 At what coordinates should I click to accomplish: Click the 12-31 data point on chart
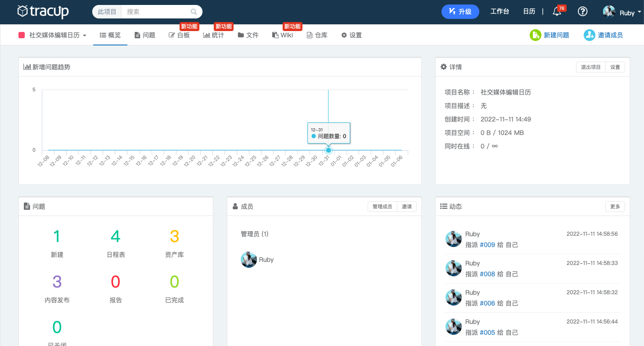point(329,150)
